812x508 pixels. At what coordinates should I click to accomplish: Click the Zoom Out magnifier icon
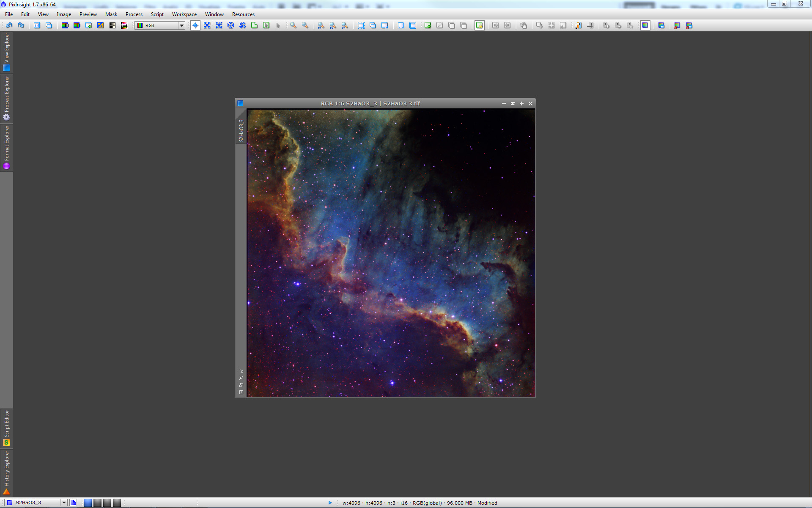click(305, 25)
